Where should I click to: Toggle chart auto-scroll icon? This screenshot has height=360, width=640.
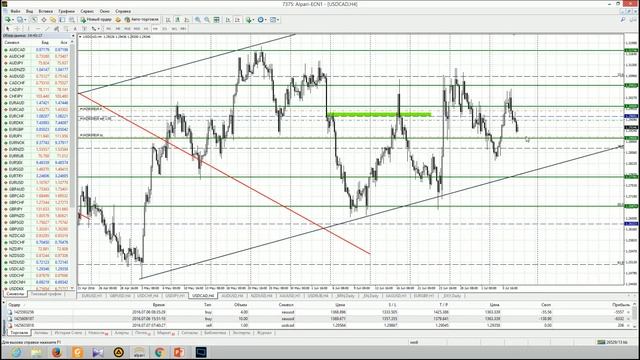[x=227, y=20]
